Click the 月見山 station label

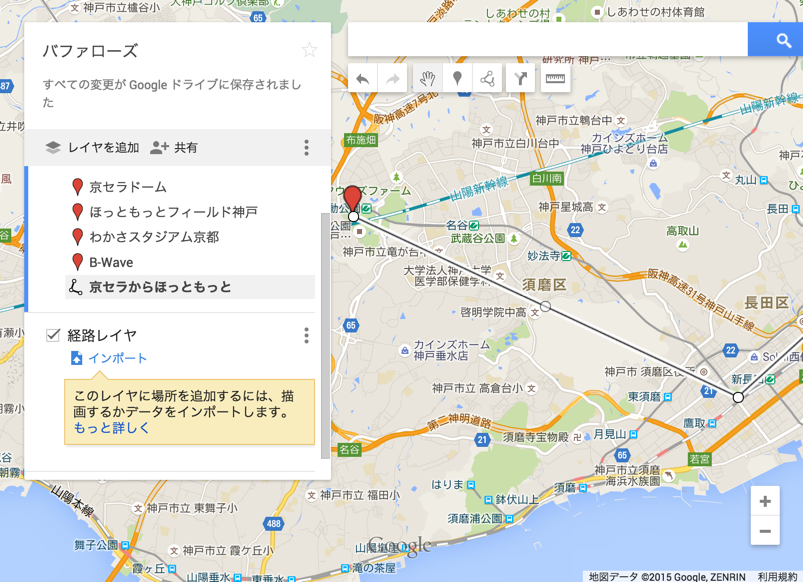pyautogui.click(x=609, y=434)
